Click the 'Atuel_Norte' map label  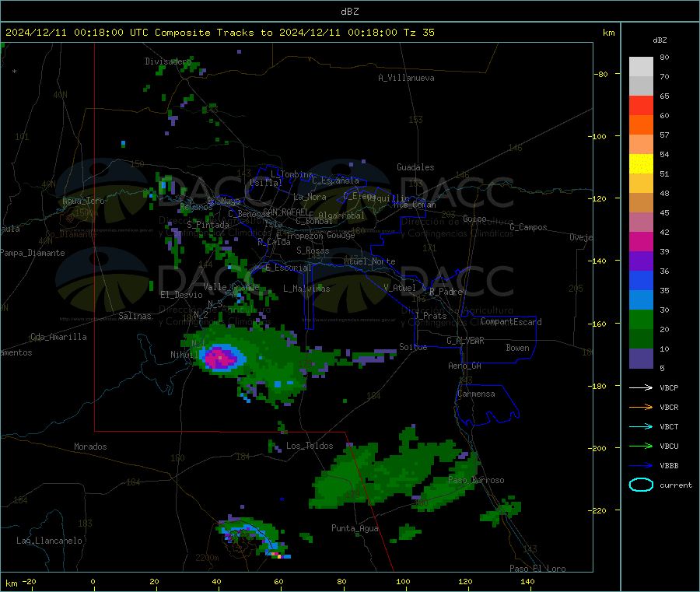click(369, 261)
